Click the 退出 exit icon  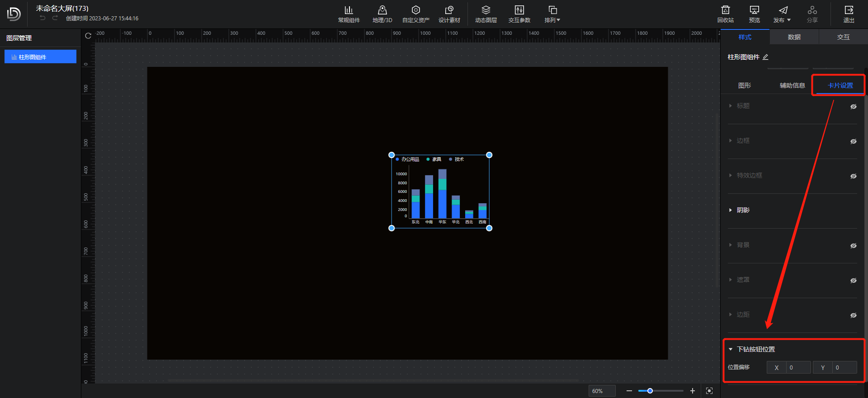tap(849, 10)
